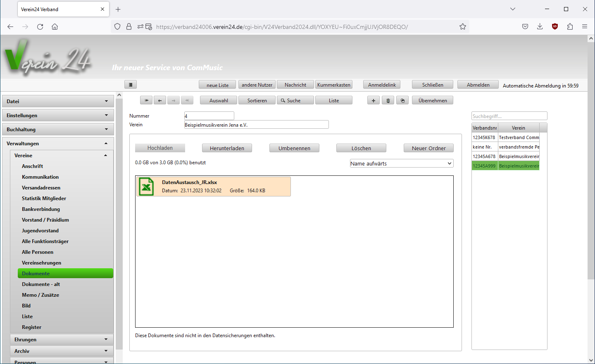This screenshot has height=364, width=595.
Task: Bookmark this page with the star
Action: point(463,27)
